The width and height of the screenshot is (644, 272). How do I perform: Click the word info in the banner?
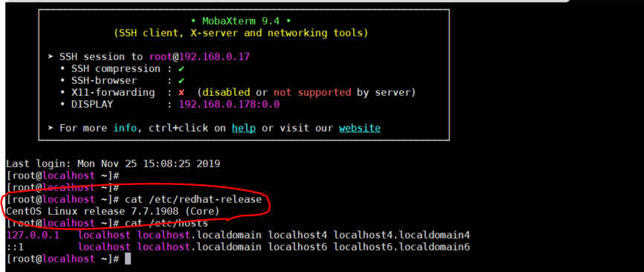coord(125,128)
